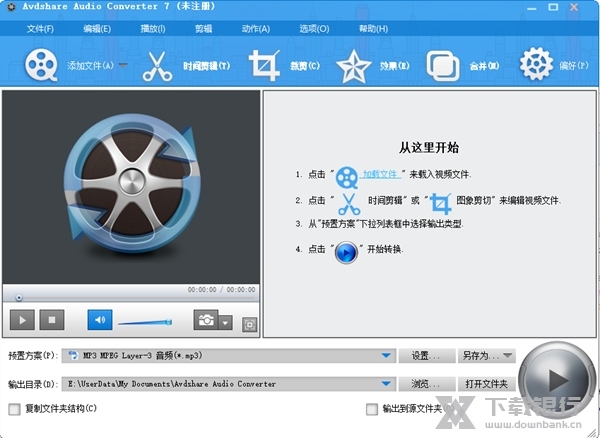This screenshot has height=438, width=600.
Task: Open the 编辑(E) menu
Action: point(97,29)
